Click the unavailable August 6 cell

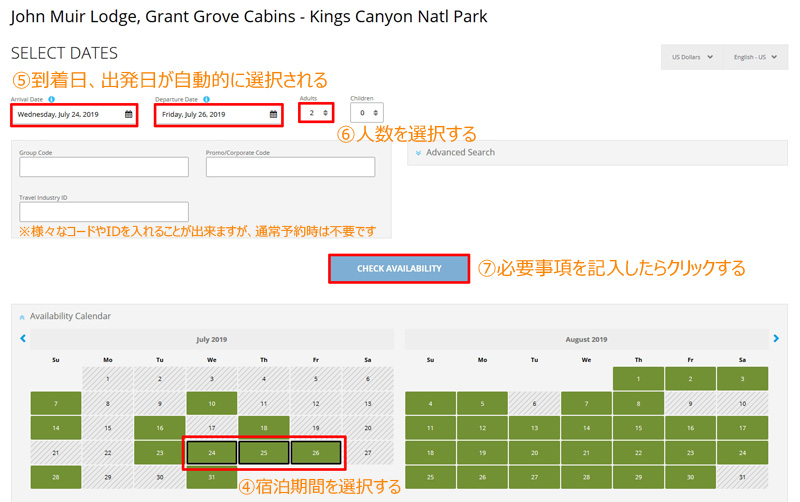[x=535, y=404]
